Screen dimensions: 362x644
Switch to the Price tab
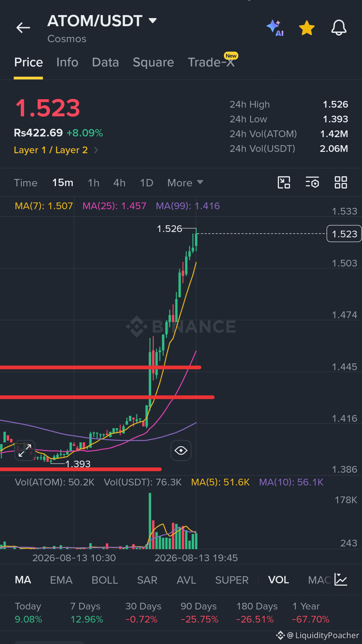click(x=28, y=62)
